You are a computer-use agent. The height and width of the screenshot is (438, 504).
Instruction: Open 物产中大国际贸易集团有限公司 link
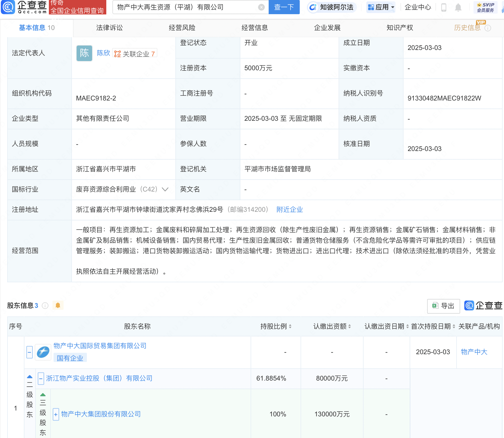click(x=100, y=346)
